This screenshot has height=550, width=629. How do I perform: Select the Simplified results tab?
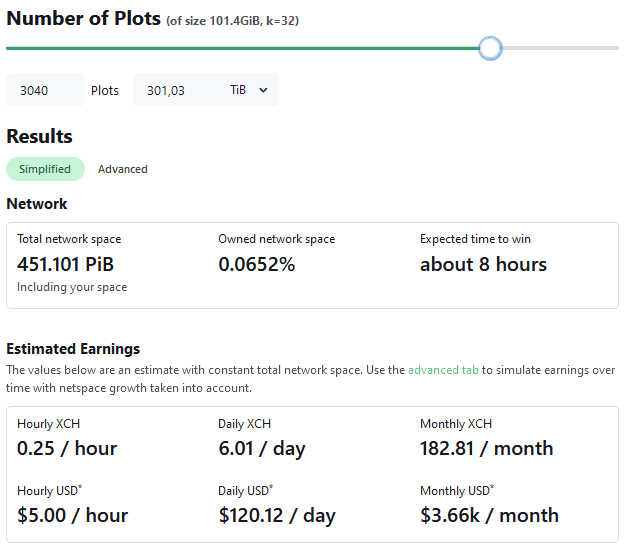(45, 169)
